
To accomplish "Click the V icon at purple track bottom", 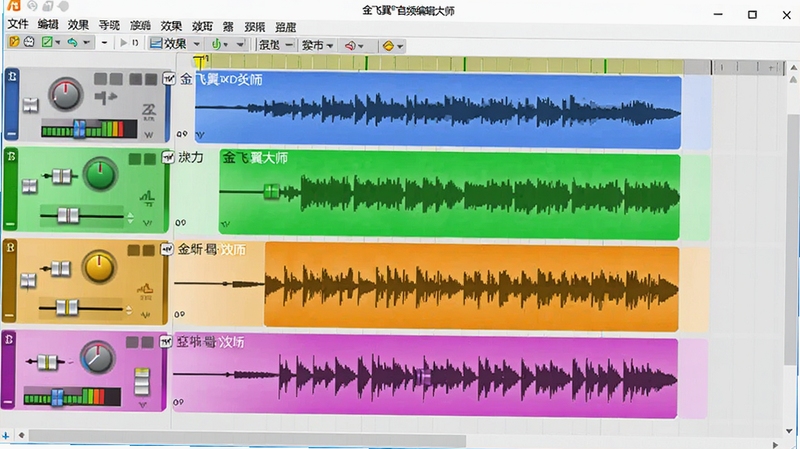I will click(143, 405).
